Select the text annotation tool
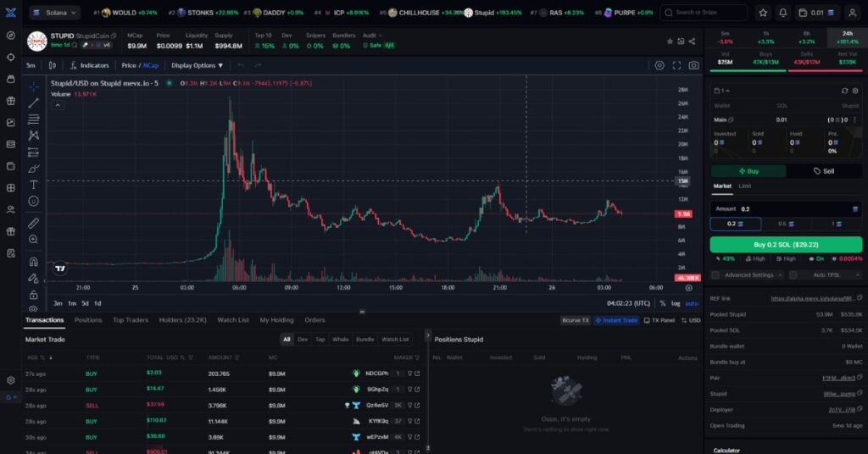 34,185
